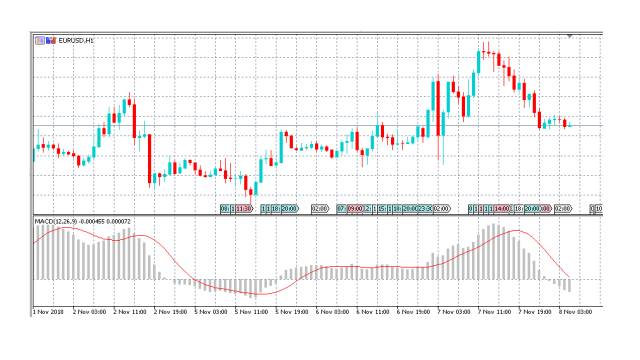Click the tallest MACD histogram bar near 7 Nov 11:00
This screenshot has height=360, width=640.
click(x=493, y=251)
